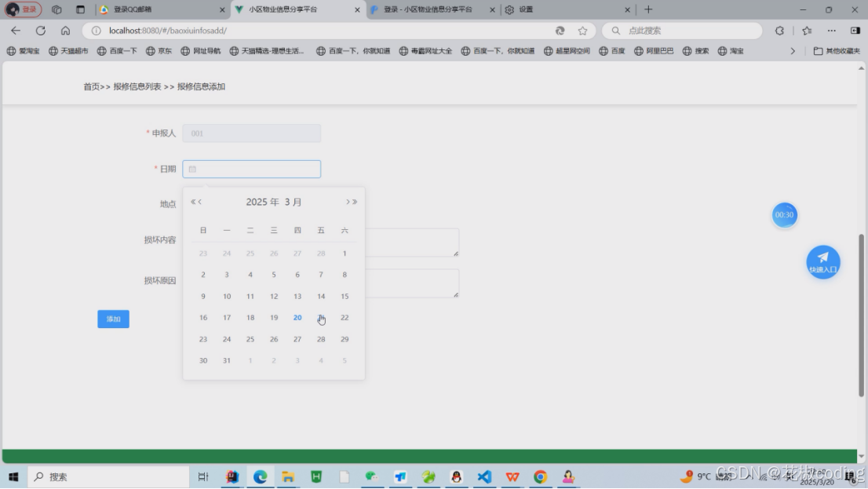
Task: Reload the current page
Action: [x=40, y=31]
